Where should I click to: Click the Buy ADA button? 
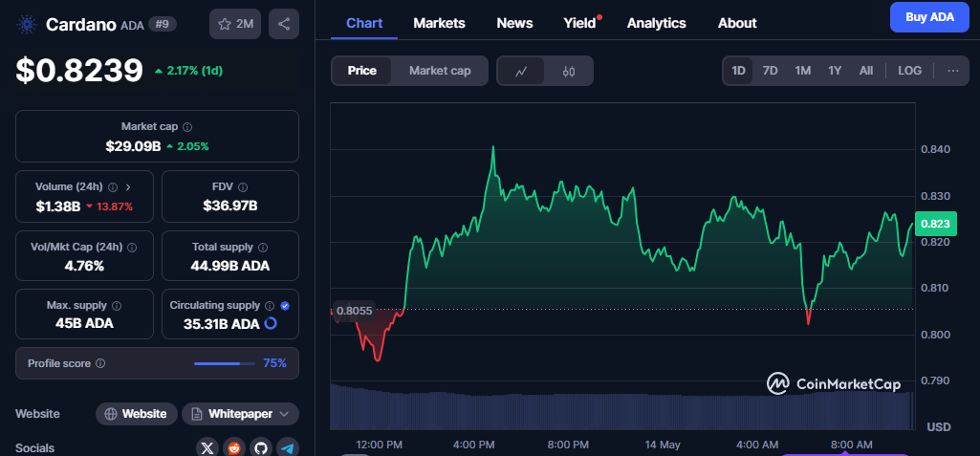pyautogui.click(x=930, y=17)
